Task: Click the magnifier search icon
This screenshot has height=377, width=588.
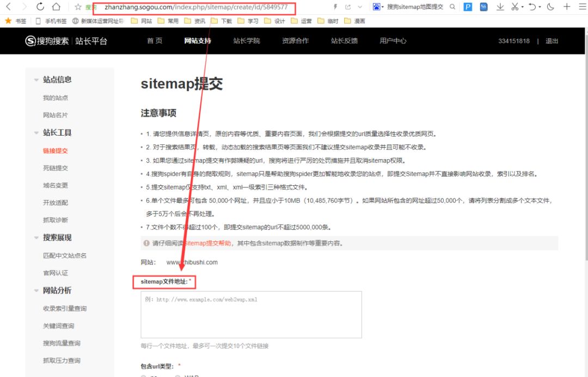Action: pyautogui.click(x=452, y=7)
